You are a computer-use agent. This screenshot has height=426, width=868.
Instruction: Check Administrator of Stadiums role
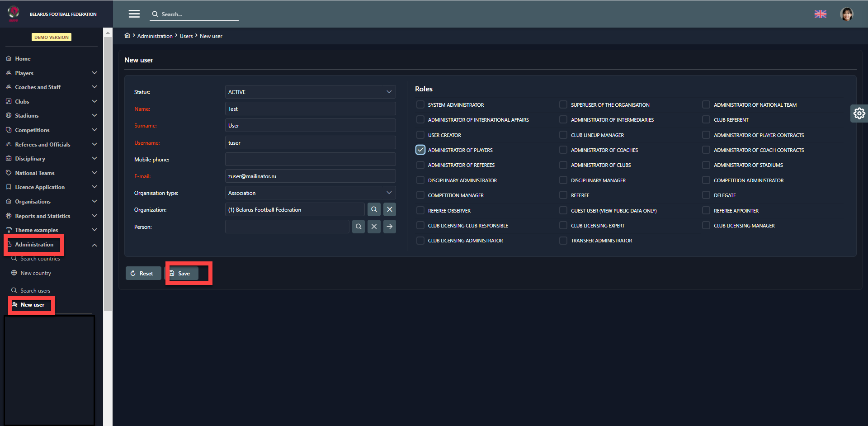tap(706, 165)
